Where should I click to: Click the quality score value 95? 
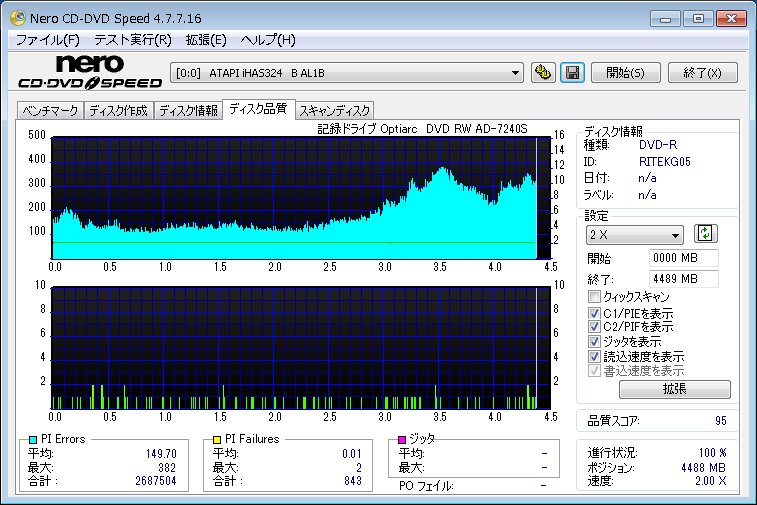tap(720, 421)
